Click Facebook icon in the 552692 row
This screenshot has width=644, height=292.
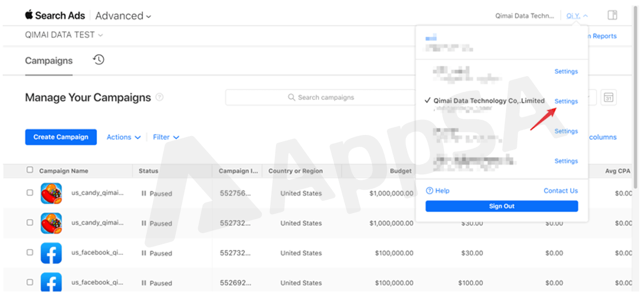[x=51, y=282]
